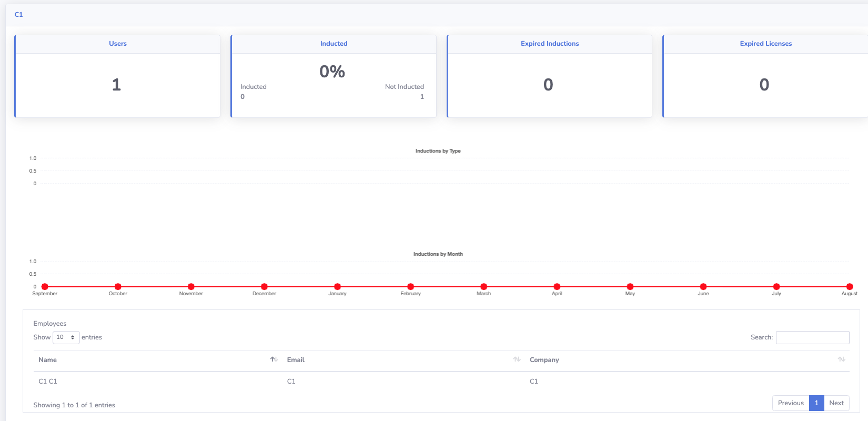Click the Employees table heading
Viewport: 868px width, 421px height.
click(x=50, y=324)
